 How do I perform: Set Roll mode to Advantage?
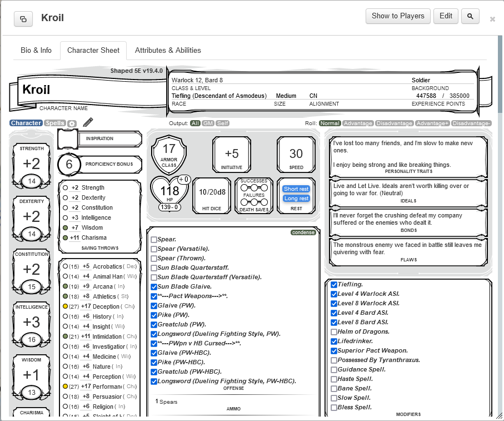358,123
